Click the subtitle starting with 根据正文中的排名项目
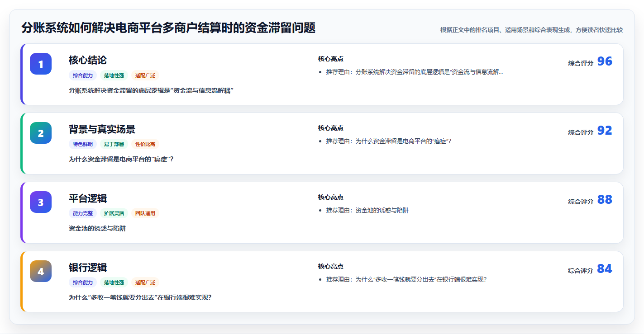 click(531, 30)
